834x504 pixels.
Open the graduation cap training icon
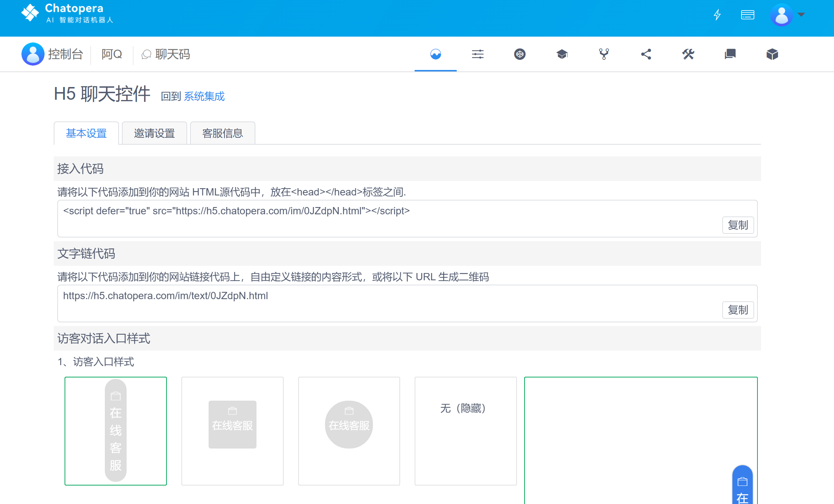coord(562,54)
